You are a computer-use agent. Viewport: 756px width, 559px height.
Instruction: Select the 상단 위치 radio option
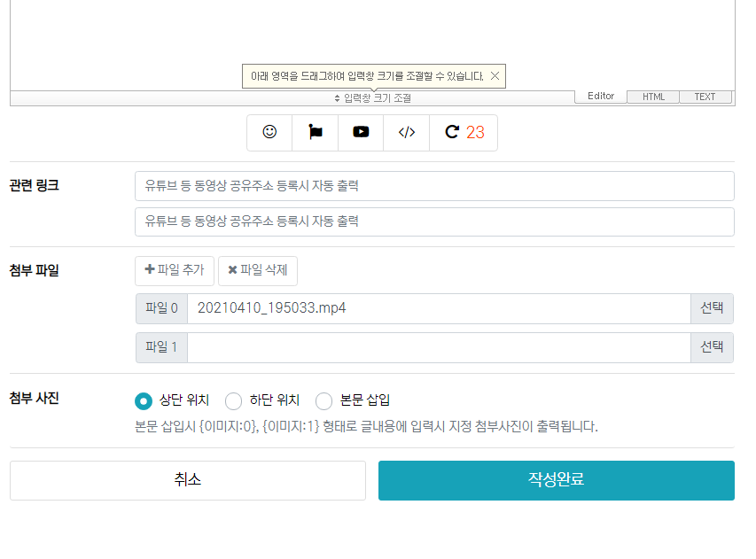(x=144, y=401)
